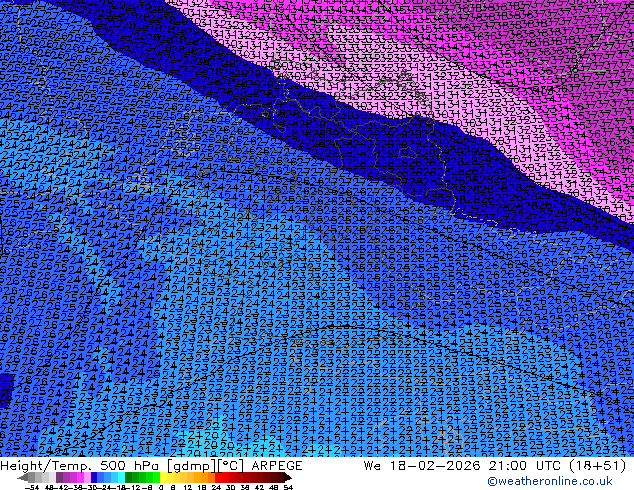Click the gray left arrow end of the legend
Image resolution: width=634 pixels, height=490 pixels.
pyautogui.click(x=23, y=478)
